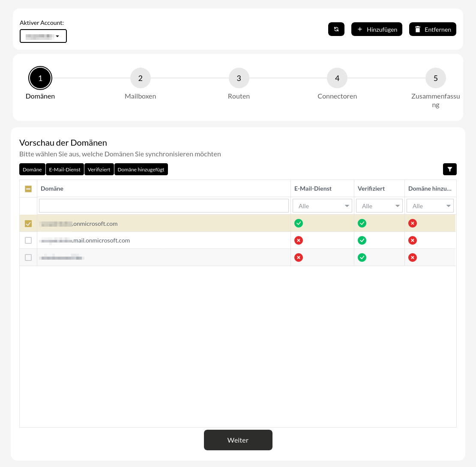Click red Domäne hinzugefügt cross in first row
The image size is (476, 467).
click(412, 224)
